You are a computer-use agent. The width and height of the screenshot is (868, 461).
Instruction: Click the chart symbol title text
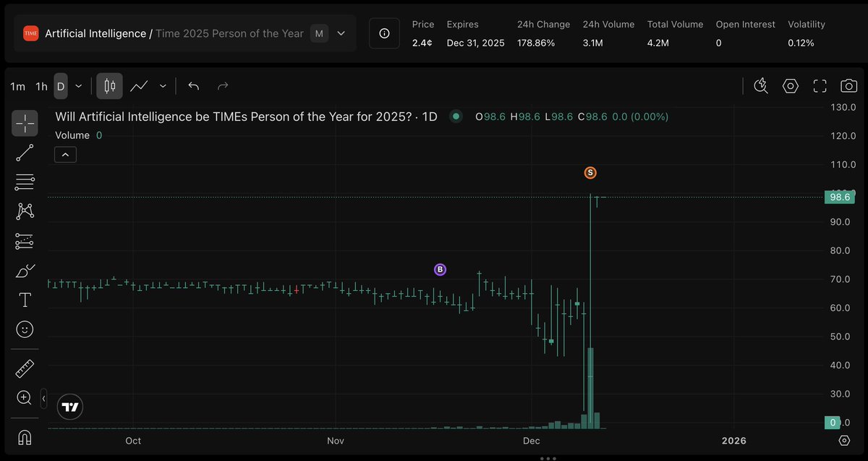pos(247,117)
